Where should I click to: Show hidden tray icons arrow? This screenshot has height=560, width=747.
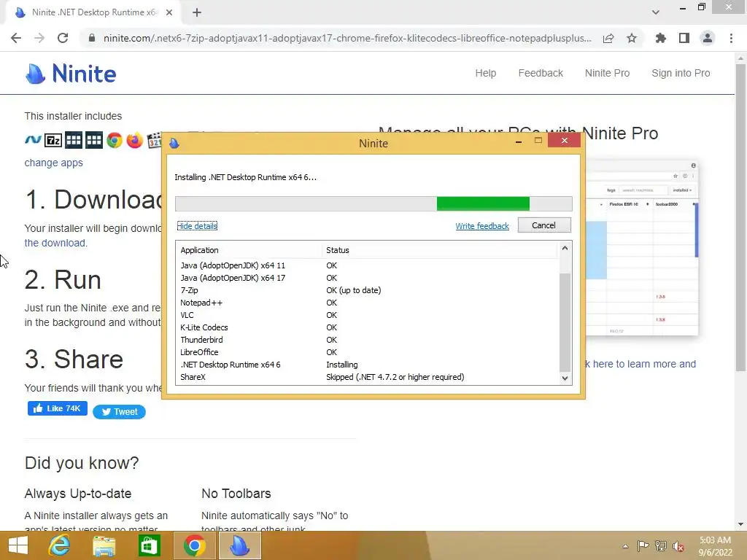[x=625, y=546]
